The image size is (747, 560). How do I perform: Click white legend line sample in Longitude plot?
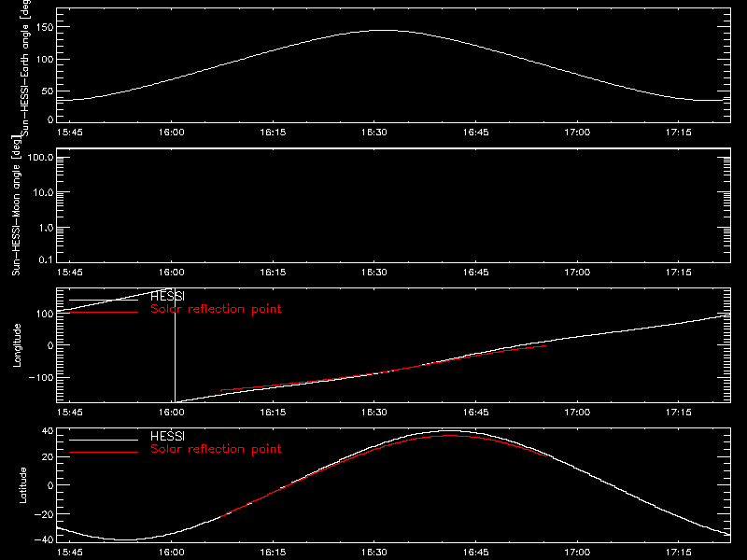[x=104, y=300]
